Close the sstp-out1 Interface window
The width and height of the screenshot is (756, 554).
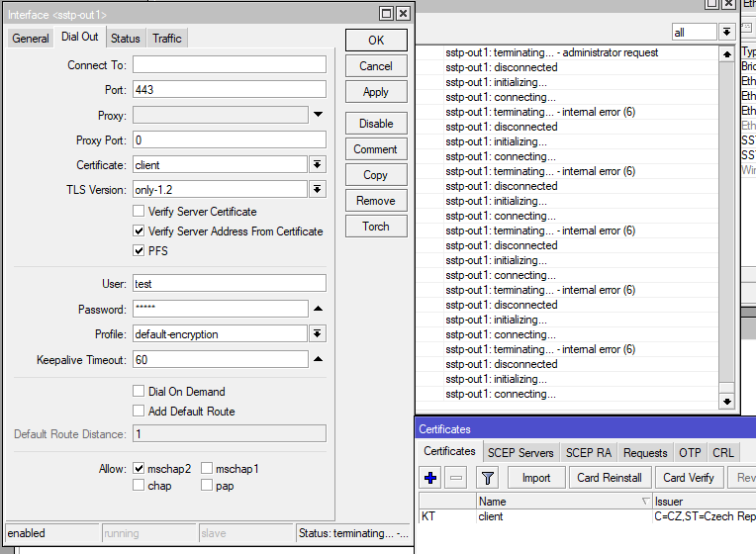[403, 14]
